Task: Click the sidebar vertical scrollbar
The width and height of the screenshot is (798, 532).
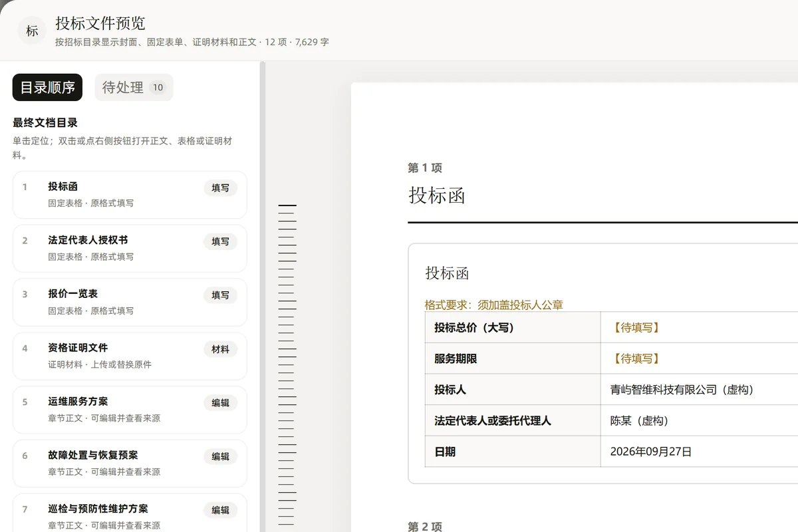Action: click(x=262, y=297)
